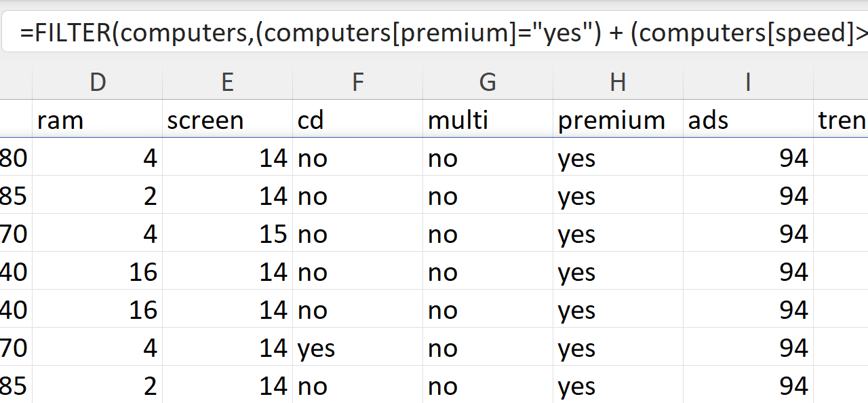Viewport: 868px width, 403px height.
Task: Select column G header
Action: (x=488, y=82)
